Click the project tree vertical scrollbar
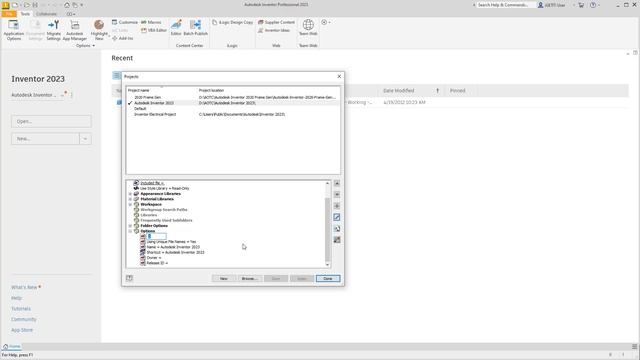 click(327, 229)
